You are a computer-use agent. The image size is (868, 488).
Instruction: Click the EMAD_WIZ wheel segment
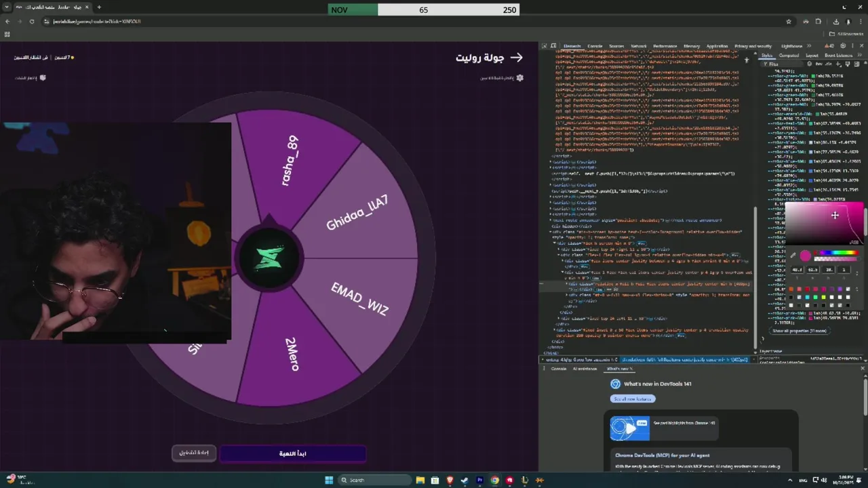point(360,299)
